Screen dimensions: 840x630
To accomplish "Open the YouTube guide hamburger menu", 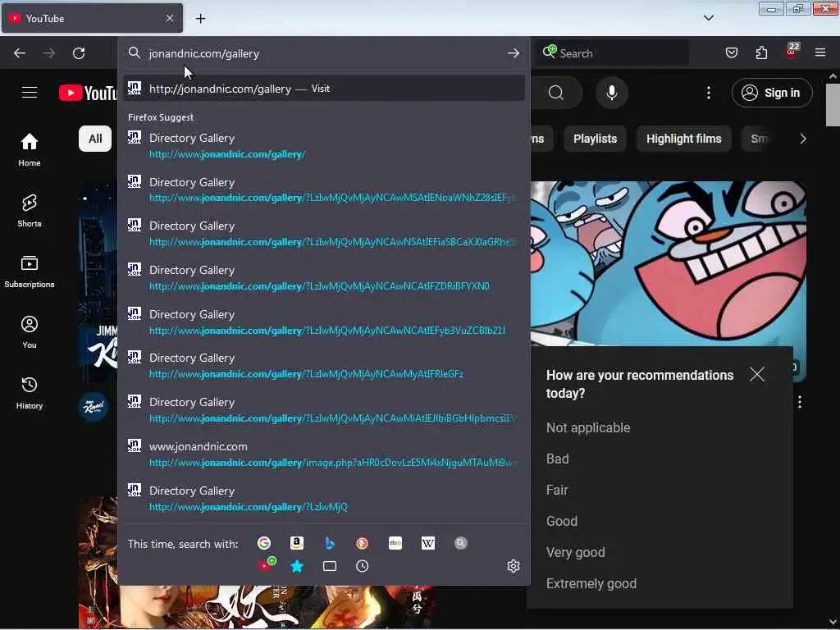I will [30, 93].
